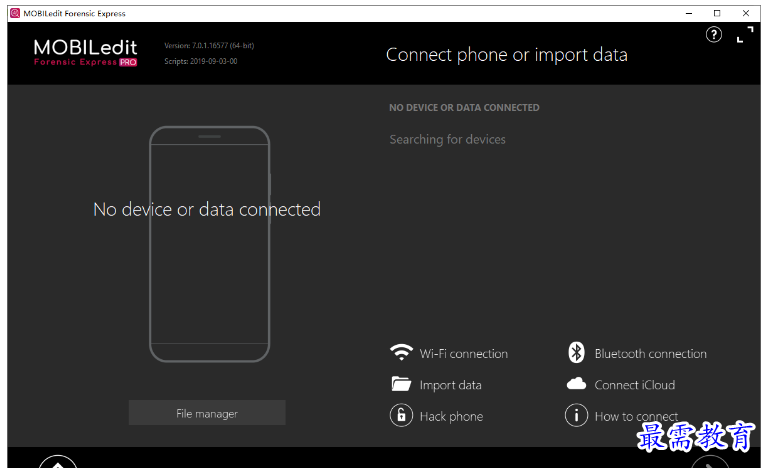Maximize the MOBILedit window
Image resolution: width=761 pixels, height=468 pixels.
pos(717,13)
